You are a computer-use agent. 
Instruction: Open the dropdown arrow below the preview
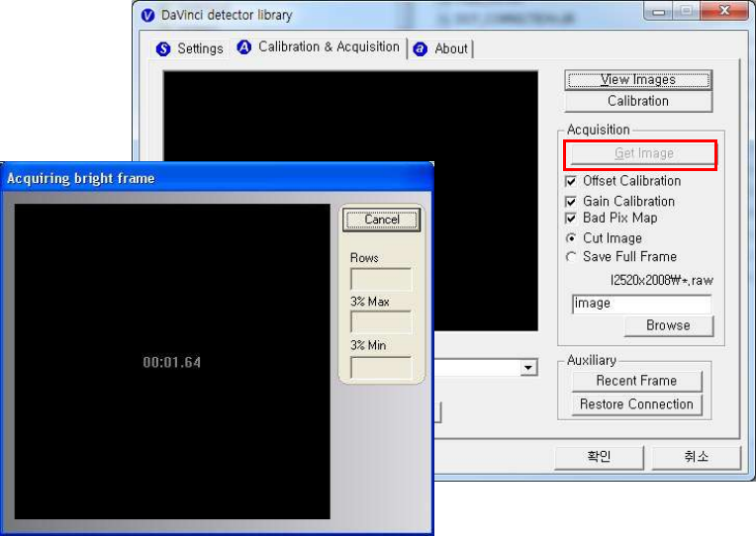[528, 368]
